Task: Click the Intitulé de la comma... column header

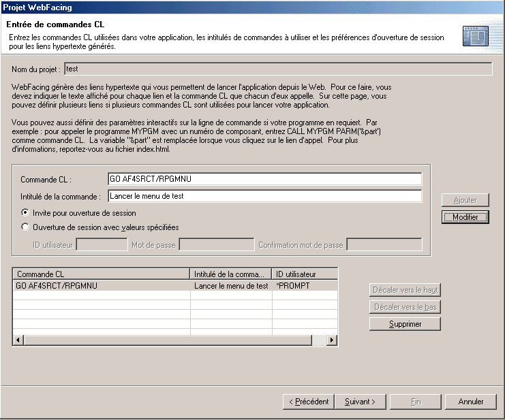Action: point(231,274)
